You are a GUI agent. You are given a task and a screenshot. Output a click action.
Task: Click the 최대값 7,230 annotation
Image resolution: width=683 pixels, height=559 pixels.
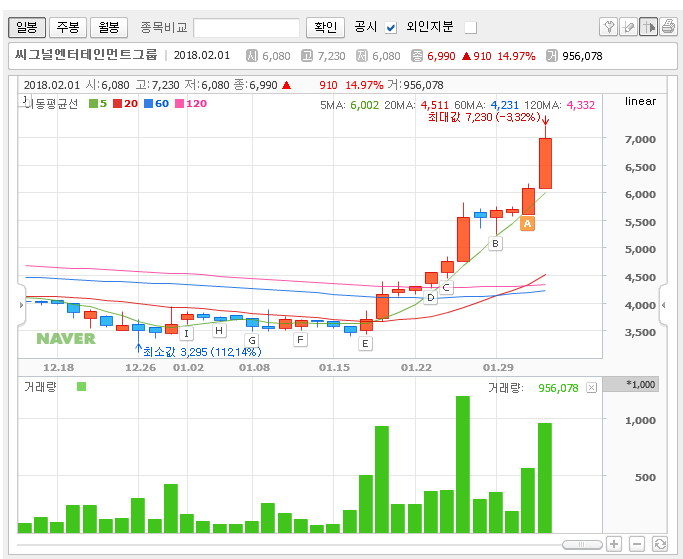[x=484, y=117]
